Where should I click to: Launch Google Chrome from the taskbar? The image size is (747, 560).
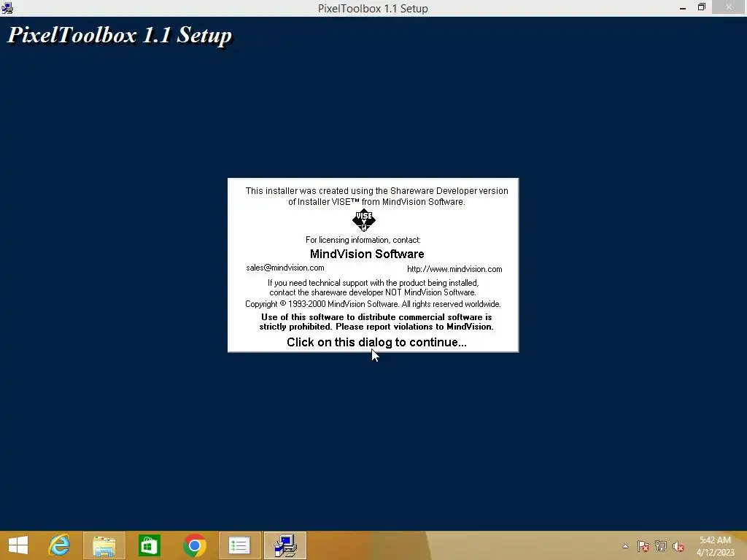point(194,545)
